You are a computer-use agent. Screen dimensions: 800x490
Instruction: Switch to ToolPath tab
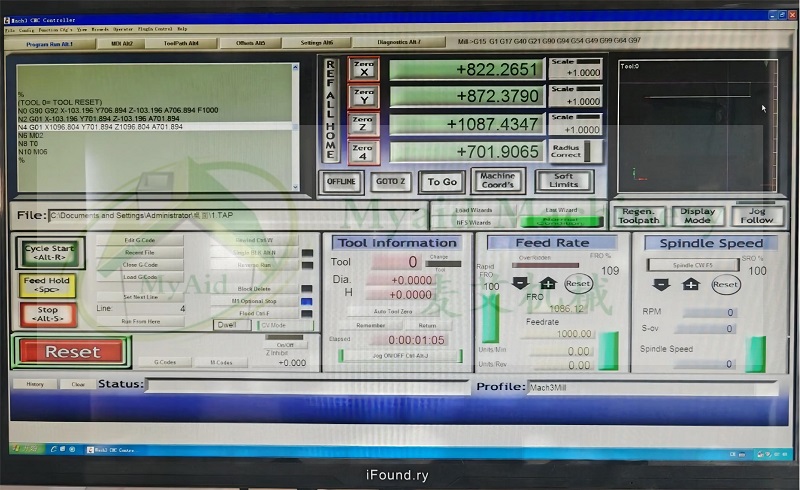coord(181,44)
